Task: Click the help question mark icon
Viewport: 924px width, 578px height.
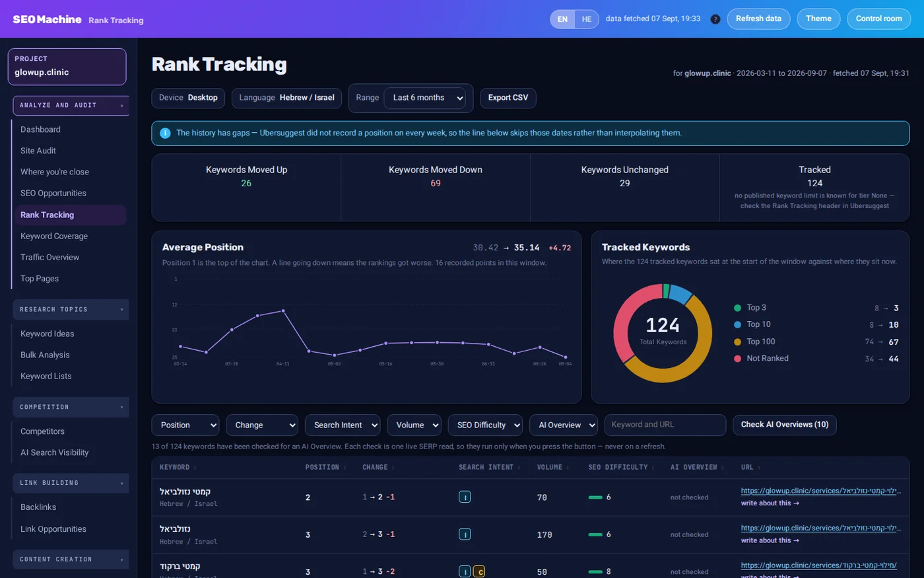Action: pyautogui.click(x=715, y=19)
